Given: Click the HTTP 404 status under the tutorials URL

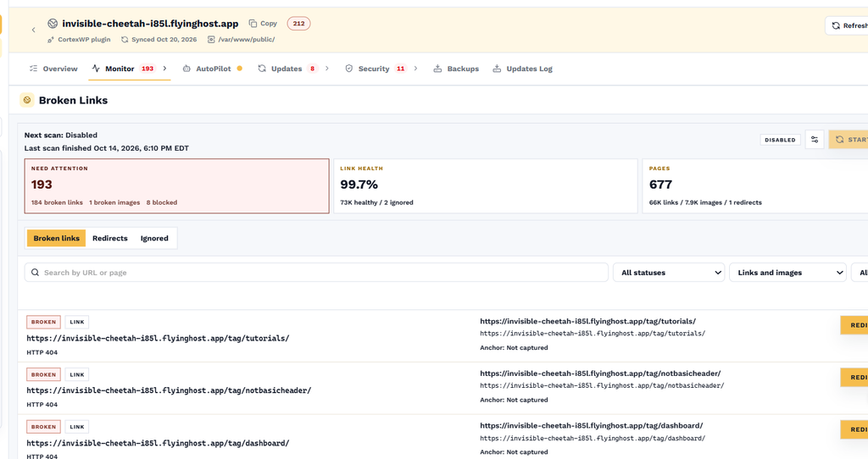Looking at the screenshot, I should pos(42,352).
